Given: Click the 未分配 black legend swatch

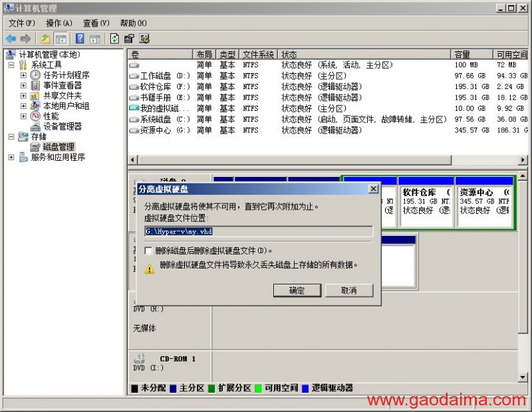Looking at the screenshot, I should pos(134,388).
